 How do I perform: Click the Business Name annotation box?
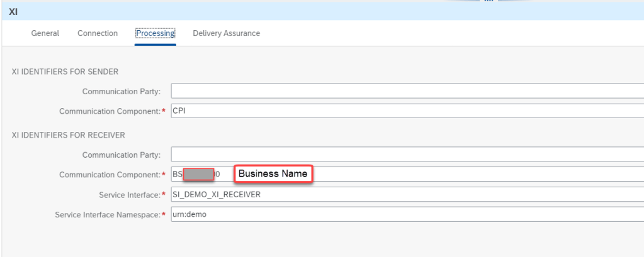click(273, 173)
